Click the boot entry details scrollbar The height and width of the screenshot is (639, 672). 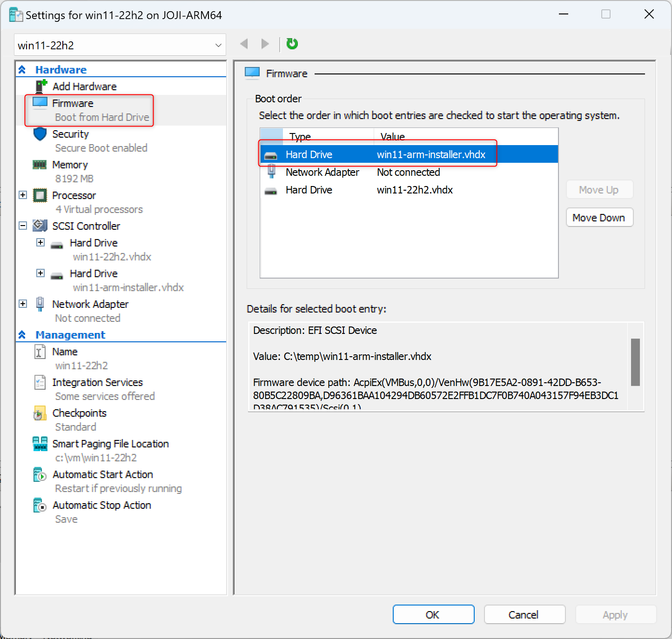pyautogui.click(x=635, y=362)
